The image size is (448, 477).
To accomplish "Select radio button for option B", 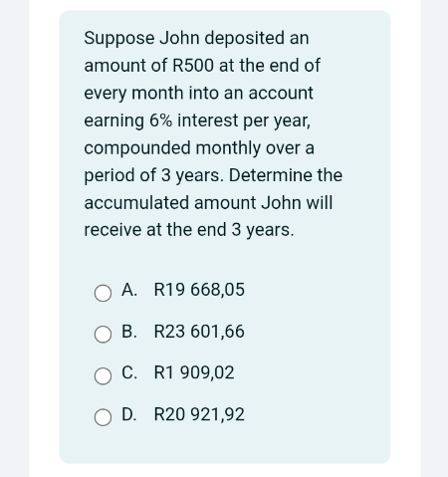I will pos(103,335).
